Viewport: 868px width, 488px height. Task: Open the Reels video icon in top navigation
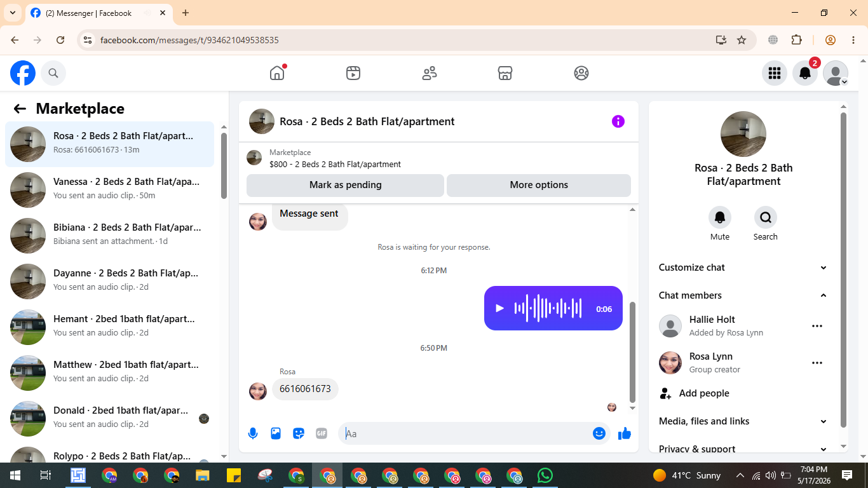(x=353, y=73)
